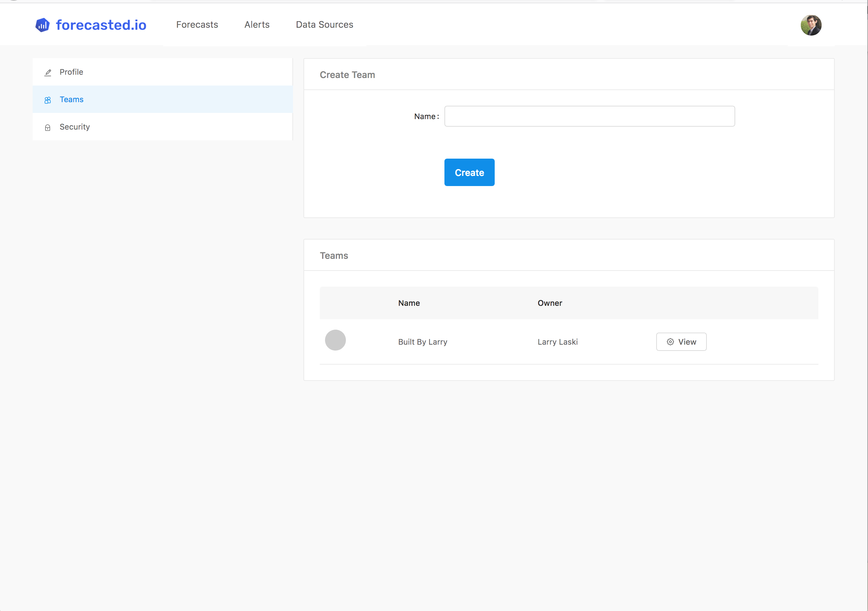Select Profile in the settings sidebar
Viewport: 868px width, 611px height.
click(x=71, y=72)
